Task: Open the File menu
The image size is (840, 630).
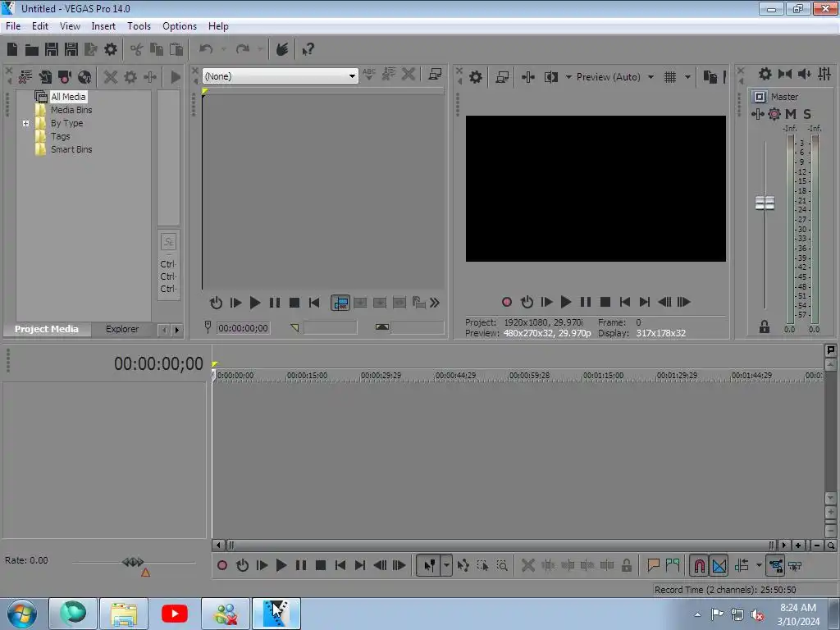Action: point(13,25)
